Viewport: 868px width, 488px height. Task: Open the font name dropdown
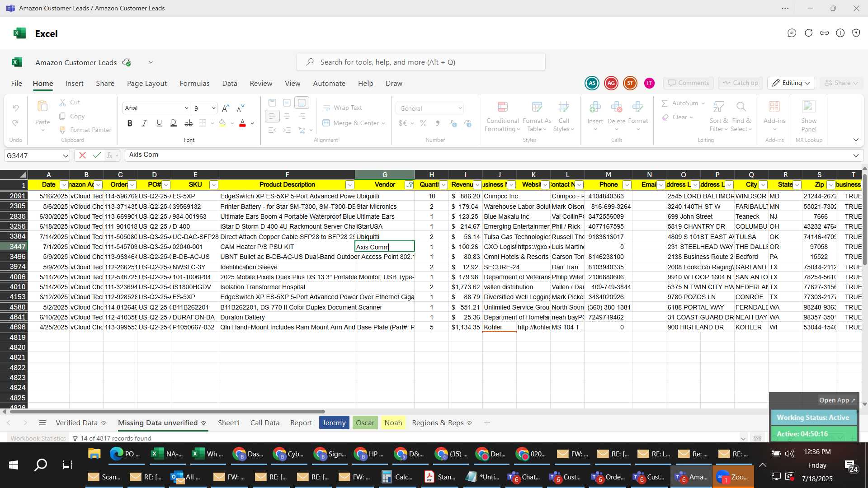[186, 108]
